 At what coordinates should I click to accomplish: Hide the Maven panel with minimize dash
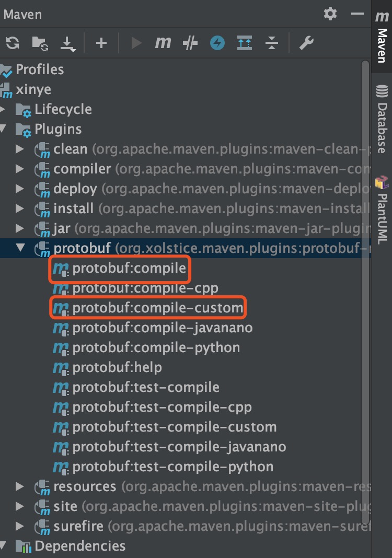pyautogui.click(x=358, y=14)
